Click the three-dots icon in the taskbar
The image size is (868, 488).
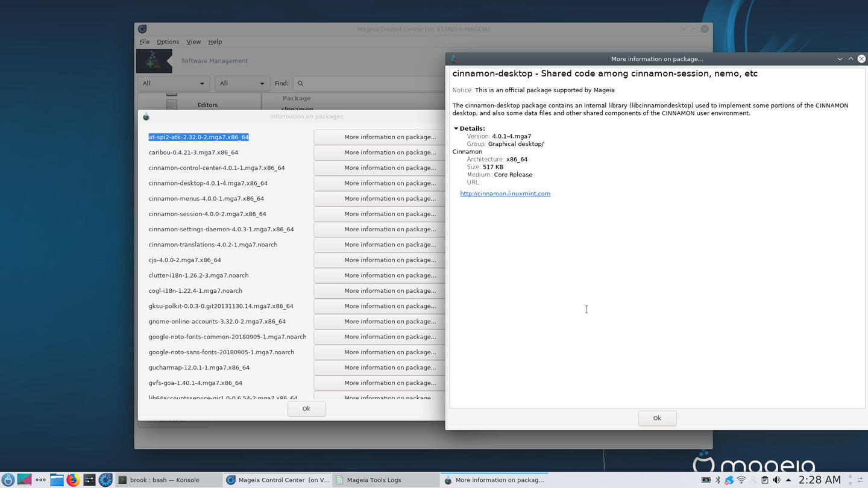click(x=40, y=480)
